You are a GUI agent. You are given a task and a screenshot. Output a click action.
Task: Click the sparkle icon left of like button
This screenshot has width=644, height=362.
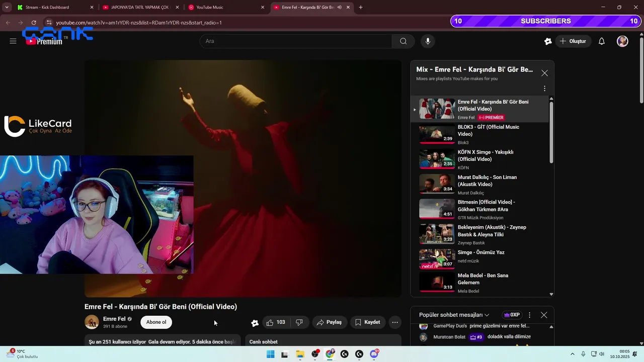(255, 323)
